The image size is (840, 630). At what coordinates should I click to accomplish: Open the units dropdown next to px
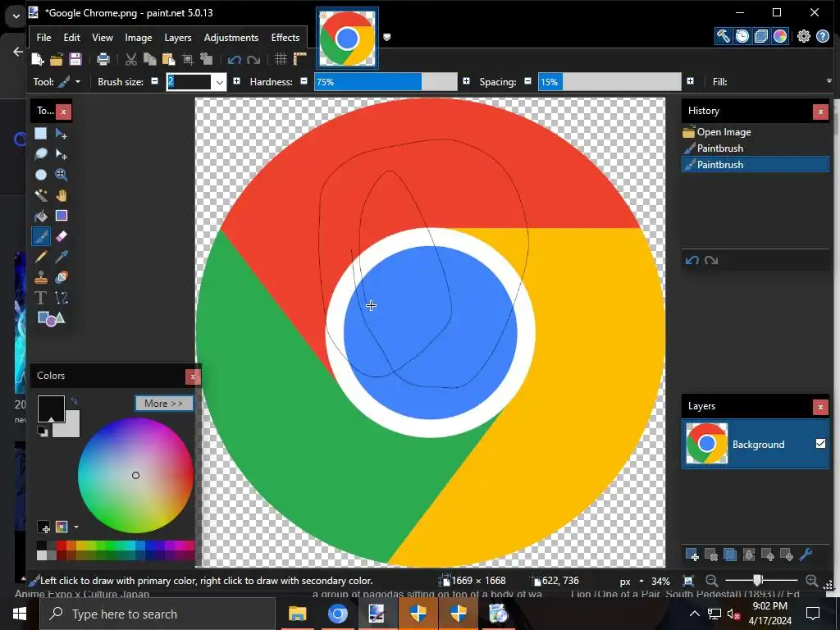tap(641, 581)
